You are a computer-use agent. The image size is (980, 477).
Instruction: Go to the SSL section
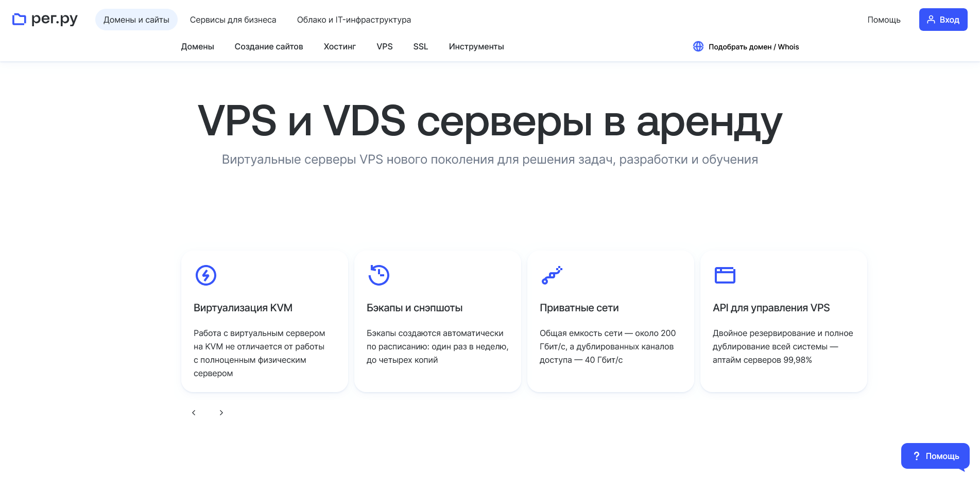point(420,46)
